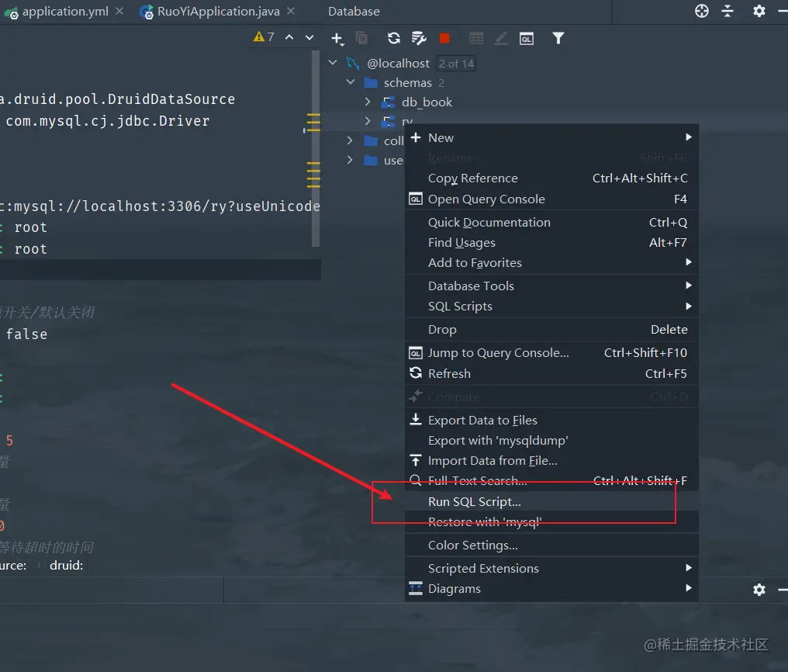Viewport: 788px width, 672px height.
Task: Choose Color Settings
Action: (x=551, y=546)
